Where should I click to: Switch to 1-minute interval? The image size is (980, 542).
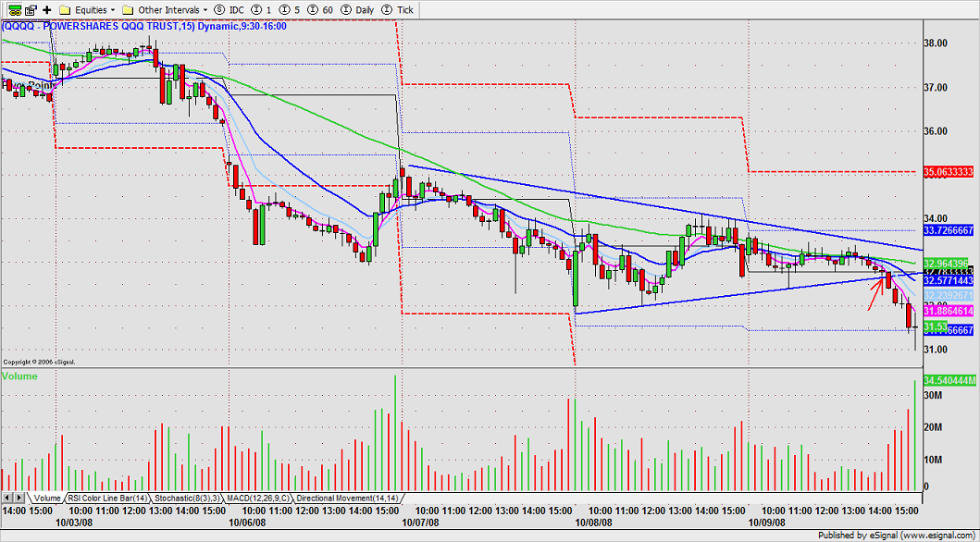[263, 10]
